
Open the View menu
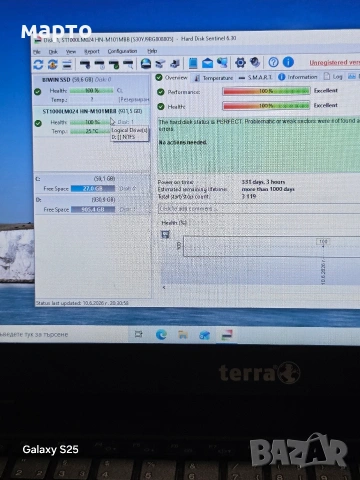tap(71, 52)
